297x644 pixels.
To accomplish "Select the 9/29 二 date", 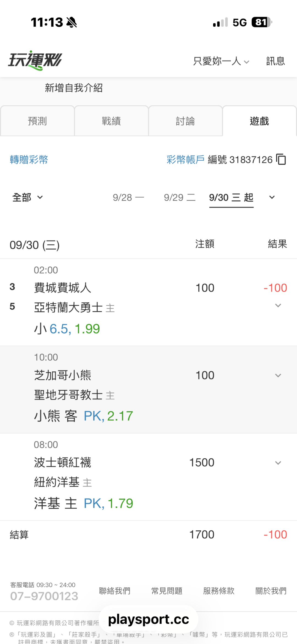I will click(180, 197).
